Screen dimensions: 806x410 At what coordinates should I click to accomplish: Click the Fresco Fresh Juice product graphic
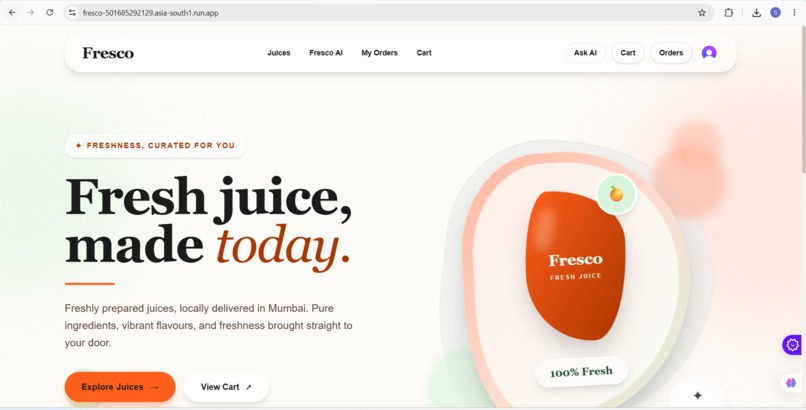575,266
